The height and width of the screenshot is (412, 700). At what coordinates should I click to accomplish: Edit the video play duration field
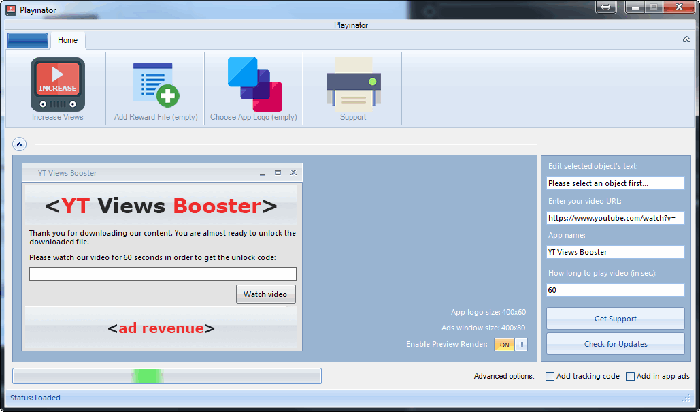pos(615,290)
